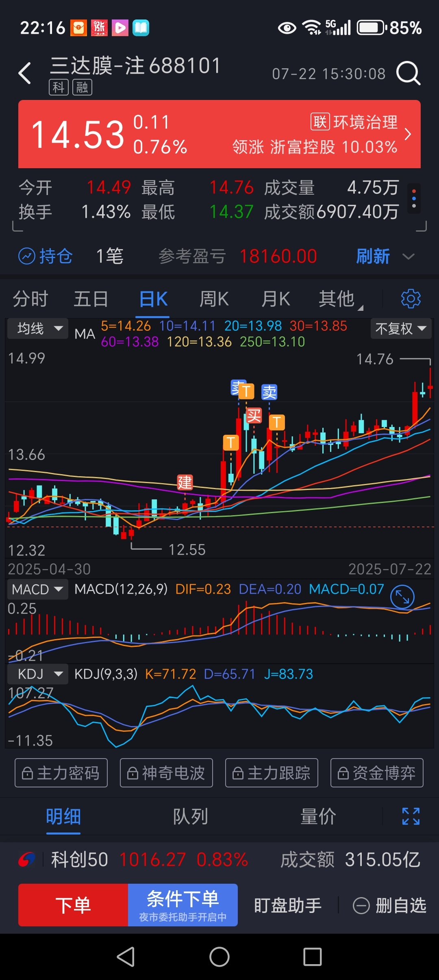Screen dimensions: 439x980
Task: Tap the orange app notification icon in status bar
Action: click(x=78, y=28)
